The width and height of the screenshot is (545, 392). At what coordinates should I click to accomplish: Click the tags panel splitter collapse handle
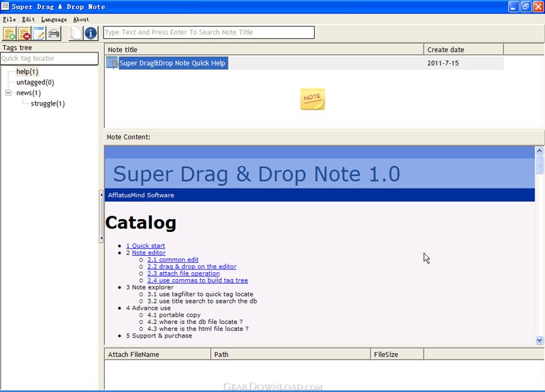click(x=101, y=216)
